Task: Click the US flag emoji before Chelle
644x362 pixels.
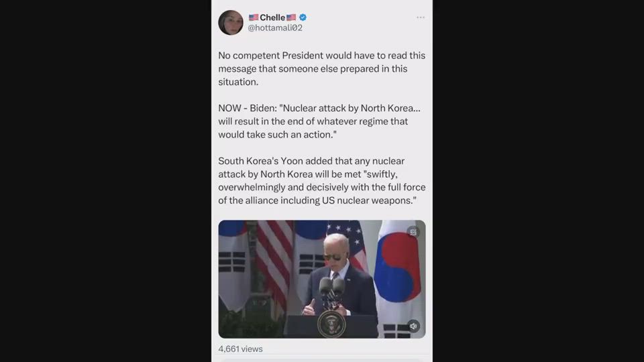Action: click(x=254, y=17)
